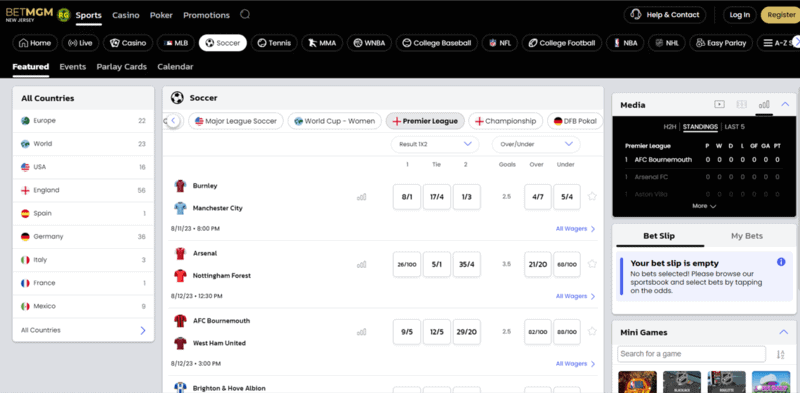
Task: Open the media scoreboard icon
Action: (741, 104)
